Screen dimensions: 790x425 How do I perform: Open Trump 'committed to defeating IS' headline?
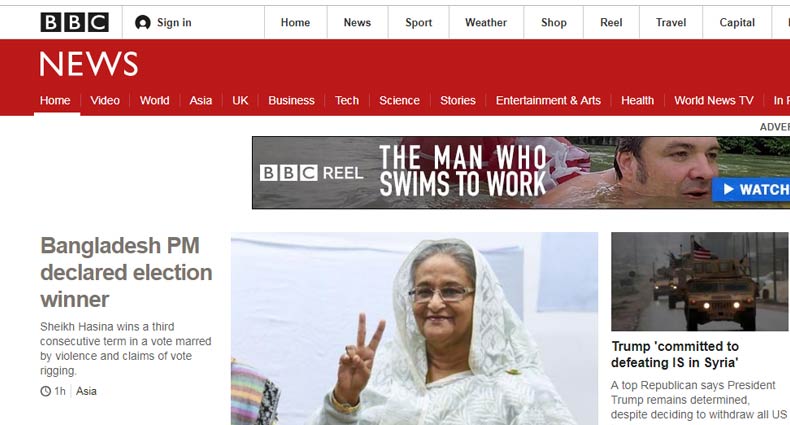[x=675, y=355]
